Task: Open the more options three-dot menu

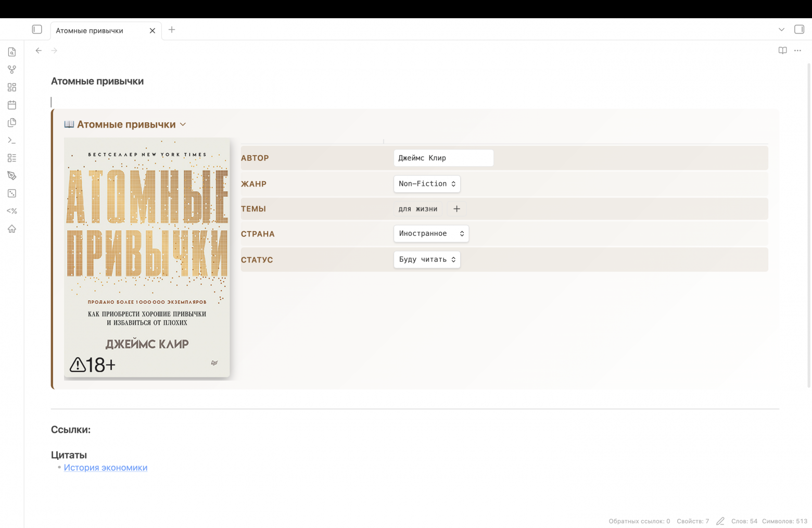Action: coord(797,51)
